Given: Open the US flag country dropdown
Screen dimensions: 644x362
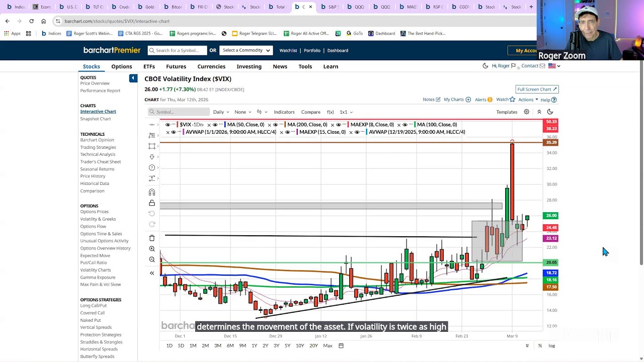Looking at the screenshot, I should point(554,66).
